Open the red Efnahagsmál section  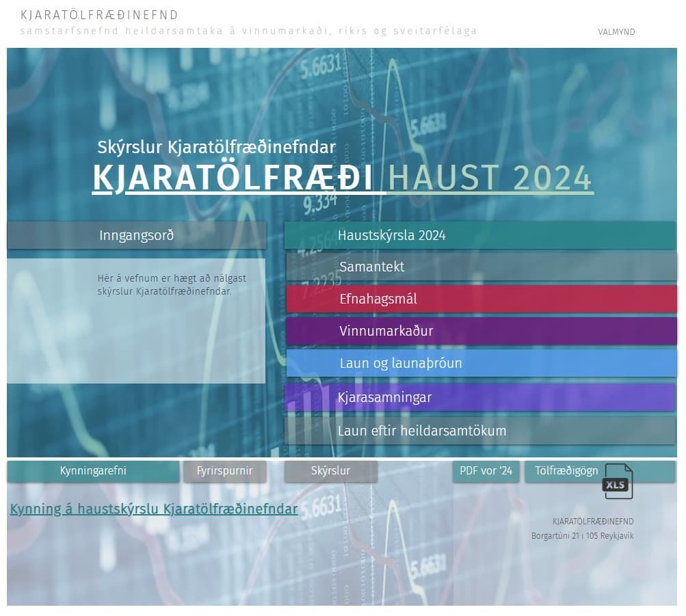pos(481,299)
